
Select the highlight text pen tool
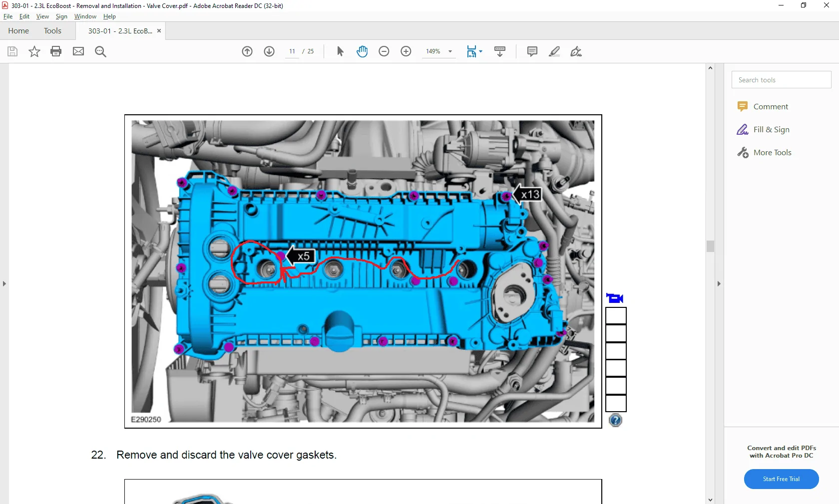tap(554, 51)
